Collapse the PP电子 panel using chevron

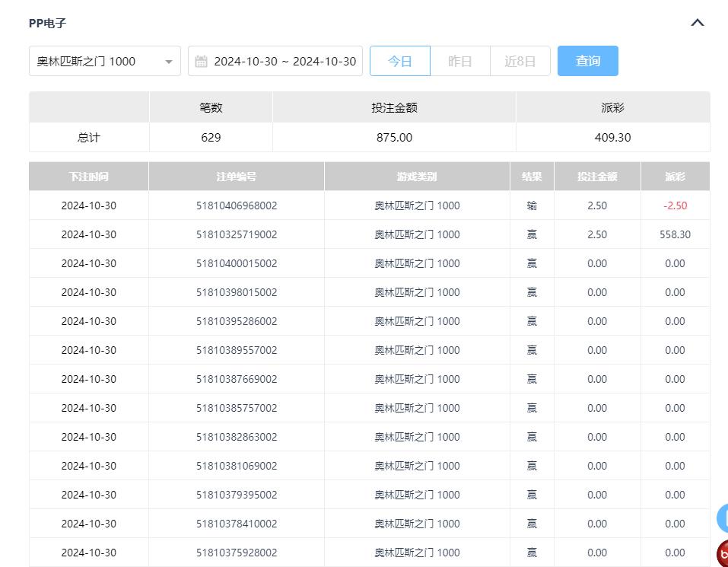(697, 23)
